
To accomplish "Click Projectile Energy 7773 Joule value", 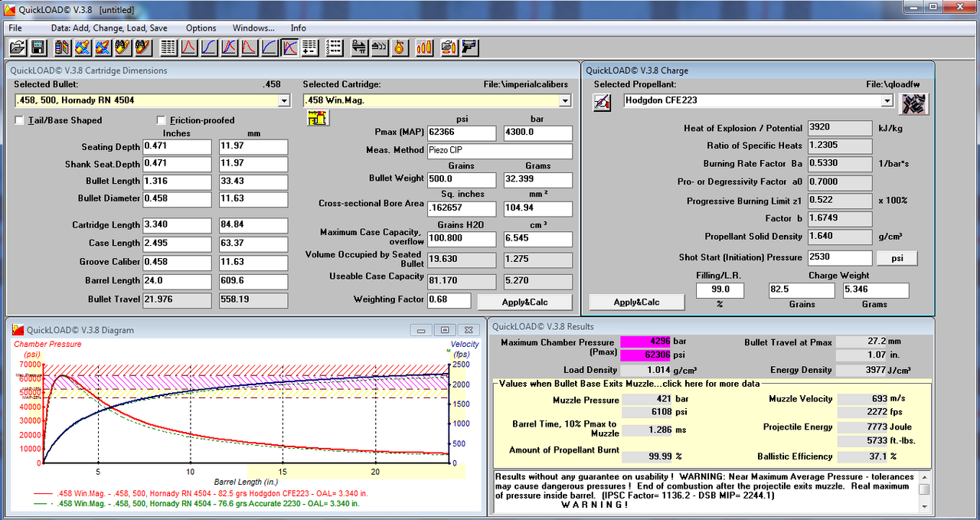I will 864,427.
